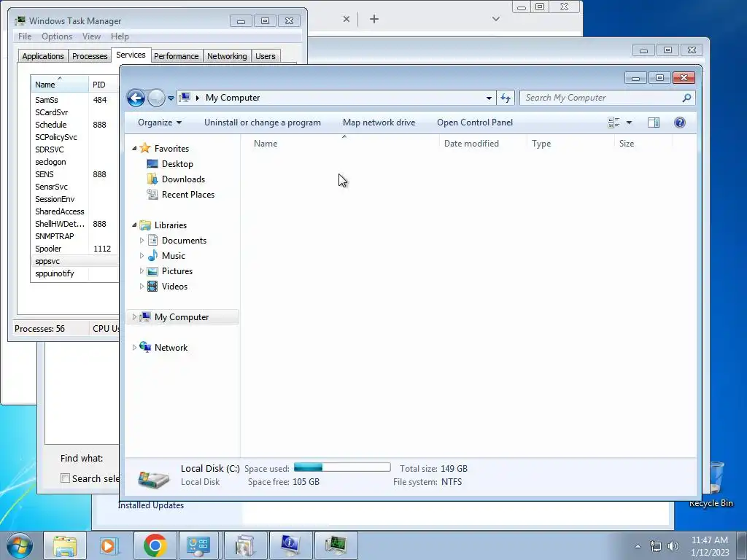Open Windows Media Player taskbar icon
This screenshot has width=747, height=560.
[x=109, y=545]
